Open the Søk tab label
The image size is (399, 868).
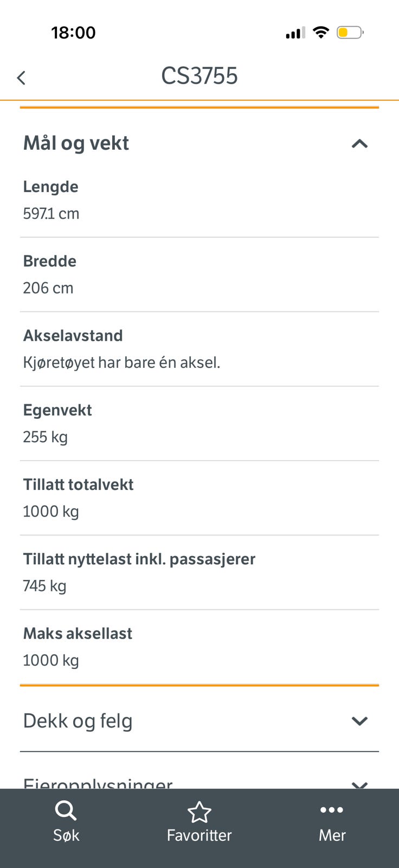pos(66,835)
